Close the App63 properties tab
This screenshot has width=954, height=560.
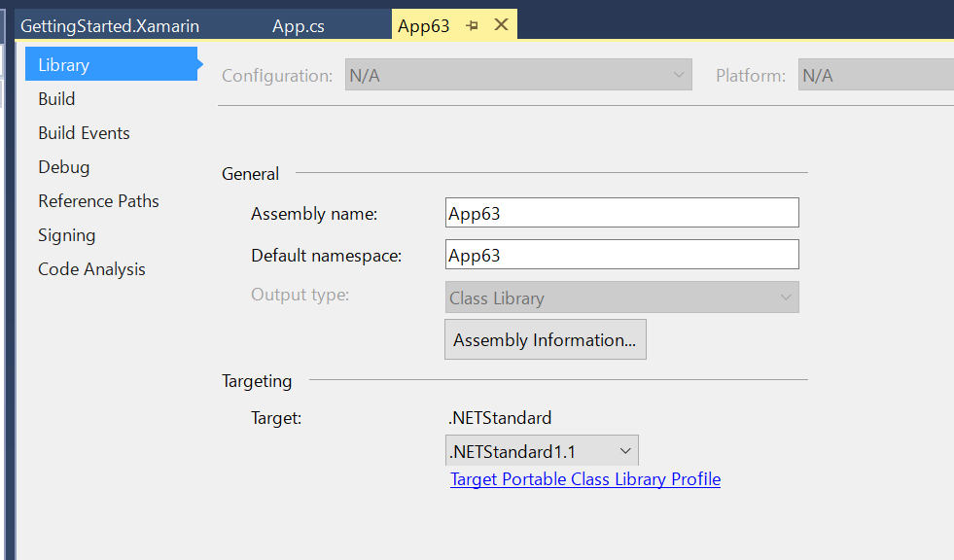[x=502, y=25]
